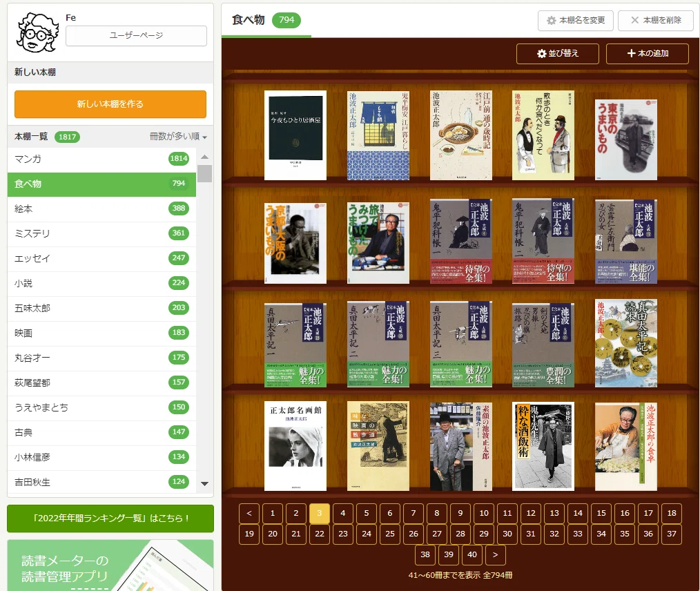
Task: Open book 真田太平記 三
Action: 460,344
